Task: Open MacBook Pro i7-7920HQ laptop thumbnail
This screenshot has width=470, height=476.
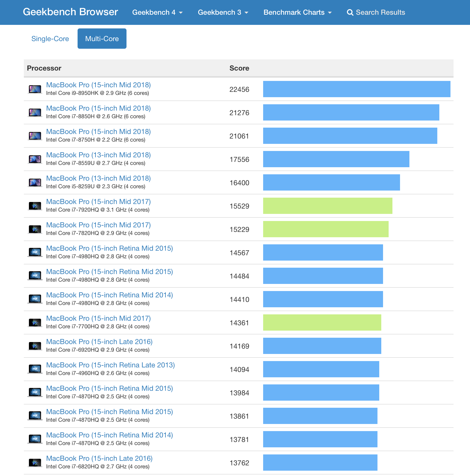Action: (35, 206)
